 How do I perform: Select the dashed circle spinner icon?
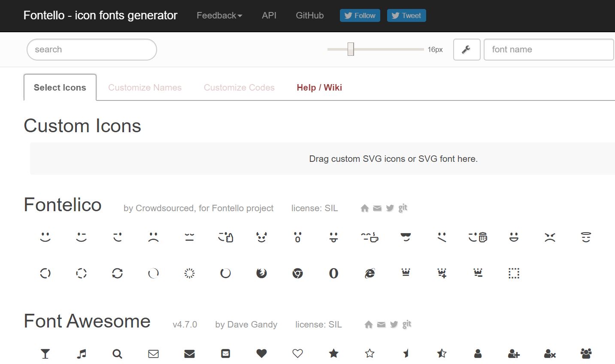click(x=82, y=273)
